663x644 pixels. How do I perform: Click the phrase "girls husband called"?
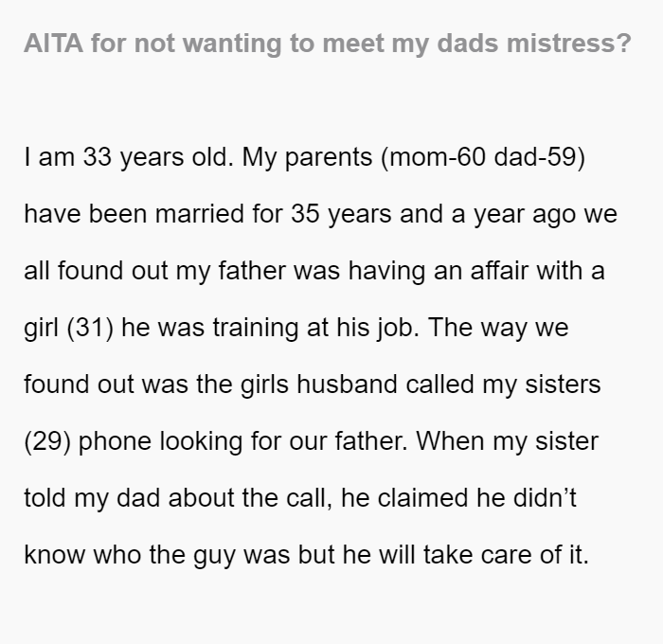point(357,385)
